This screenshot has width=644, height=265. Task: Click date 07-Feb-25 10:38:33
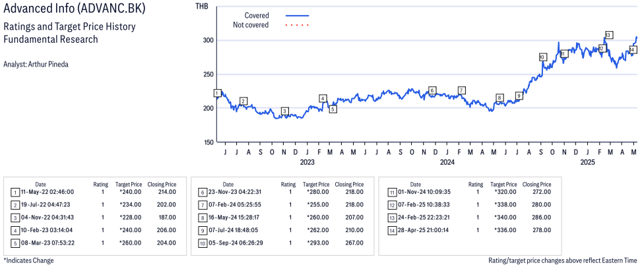(424, 204)
